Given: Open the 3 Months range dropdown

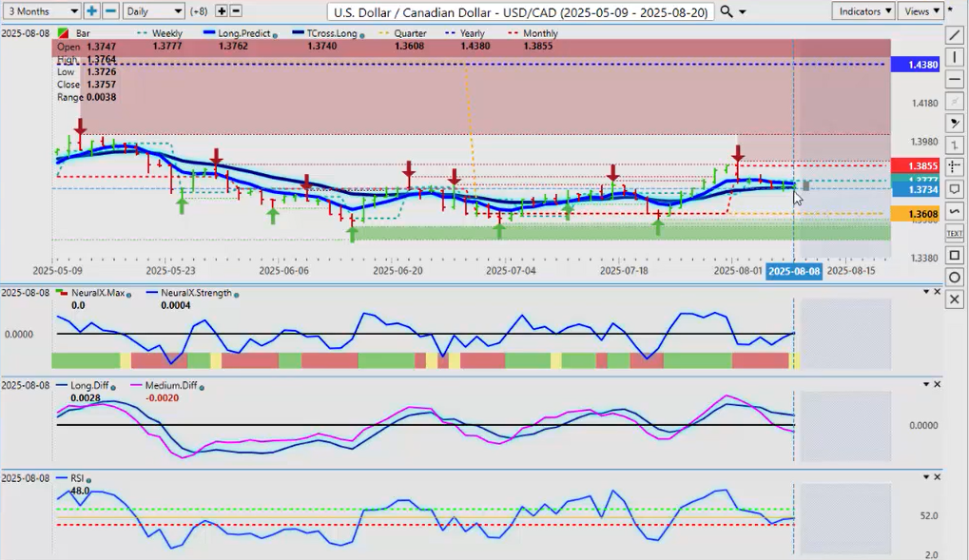Looking at the screenshot, I should point(43,11).
